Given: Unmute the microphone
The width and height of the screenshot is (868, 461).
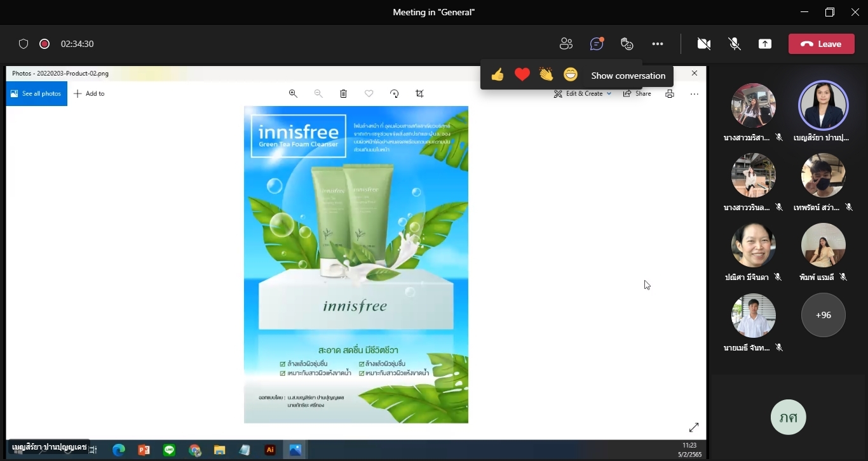Looking at the screenshot, I should (735, 44).
